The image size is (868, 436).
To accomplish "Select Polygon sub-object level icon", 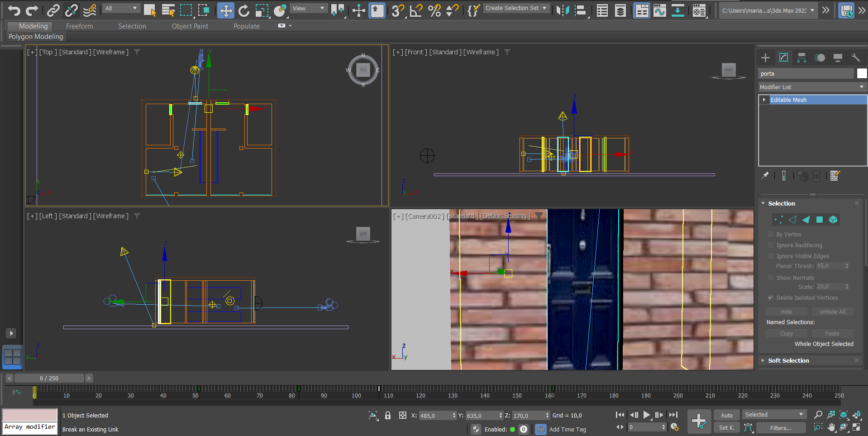I will pos(819,220).
